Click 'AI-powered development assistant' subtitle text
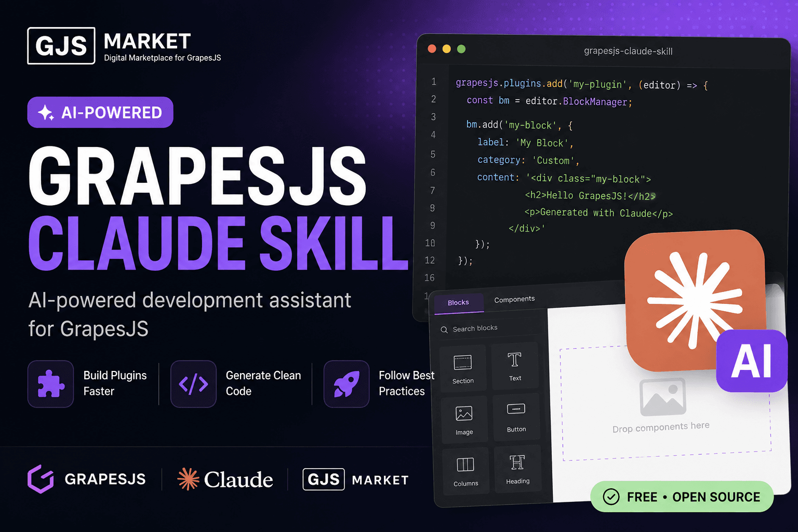 point(190,300)
